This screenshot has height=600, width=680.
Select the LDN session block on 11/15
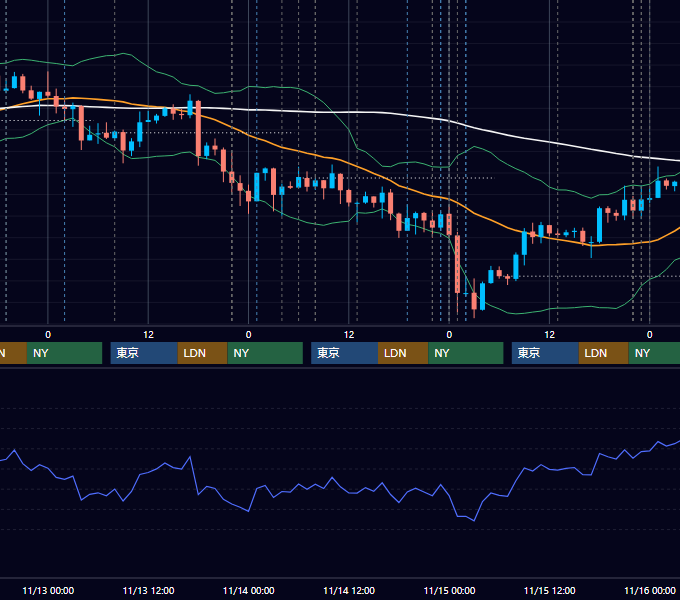click(603, 353)
